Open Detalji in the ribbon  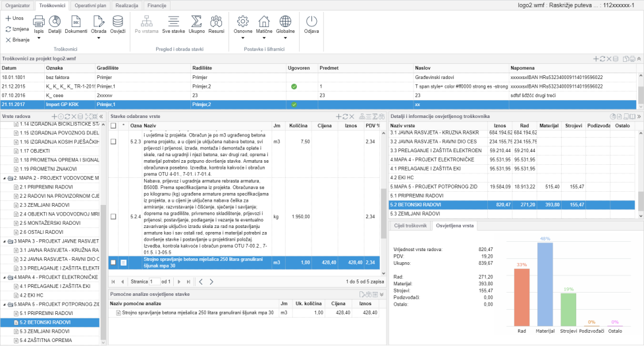point(55,24)
